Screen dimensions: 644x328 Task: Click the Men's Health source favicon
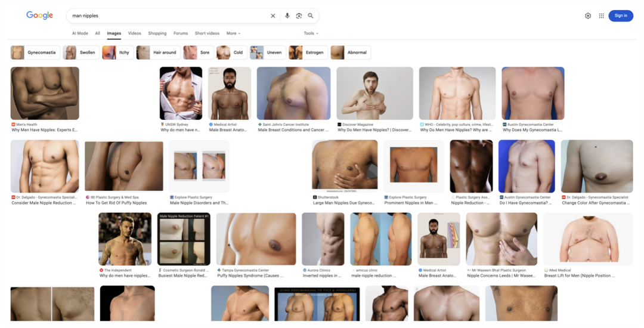pos(13,125)
